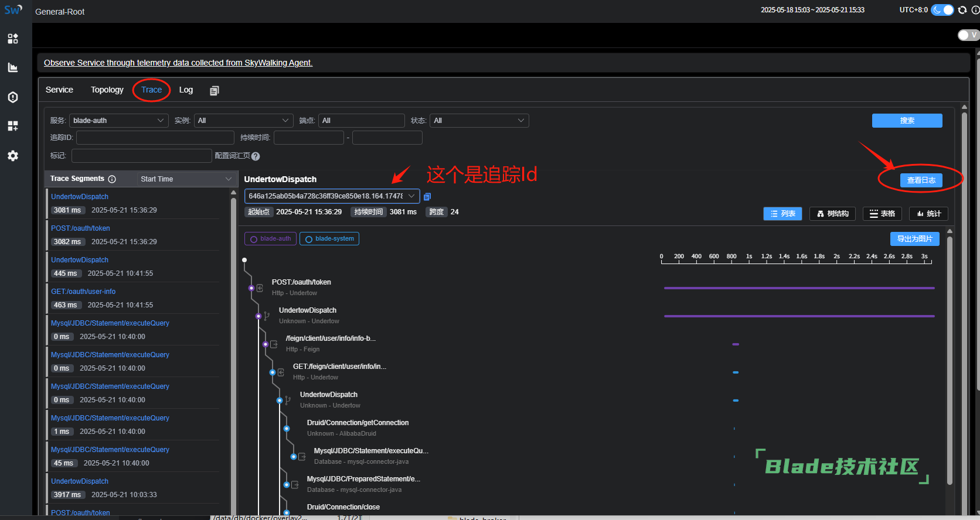
Task: Click the refresh icon in top bar
Action: click(962, 10)
